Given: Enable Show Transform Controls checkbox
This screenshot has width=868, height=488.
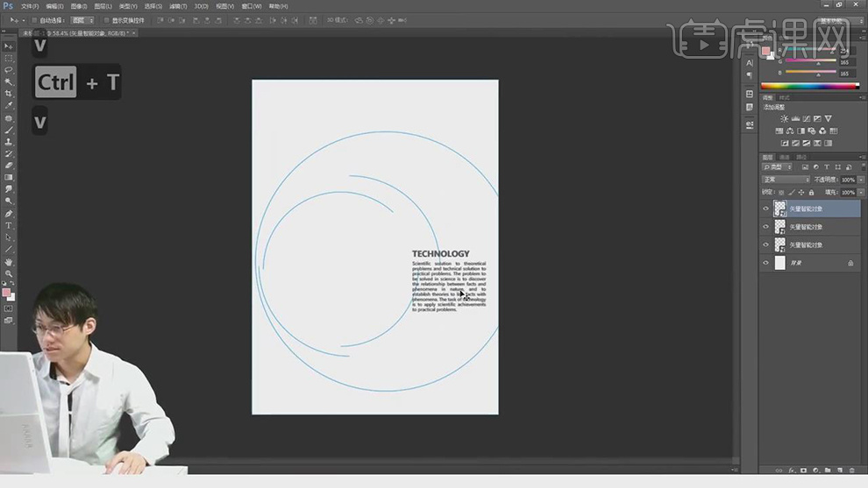Looking at the screenshot, I should [107, 19].
